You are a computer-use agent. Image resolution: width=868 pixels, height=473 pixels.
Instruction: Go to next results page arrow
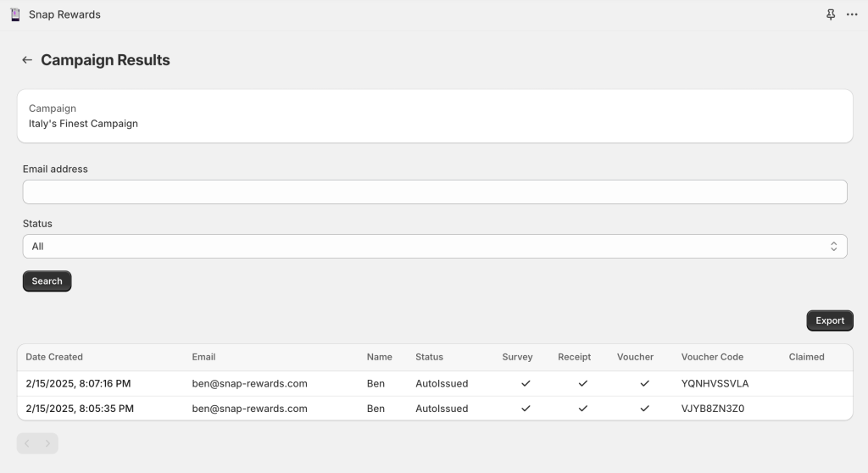tap(47, 443)
